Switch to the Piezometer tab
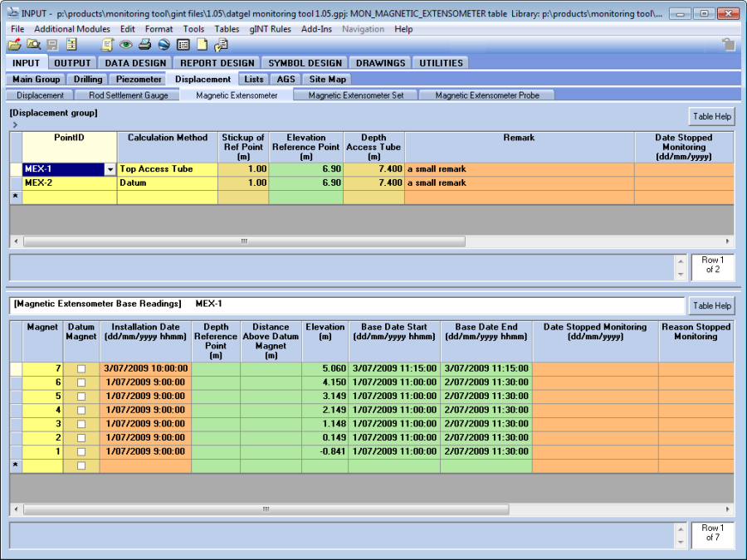Viewport: 747px width, 560px height. (x=139, y=80)
